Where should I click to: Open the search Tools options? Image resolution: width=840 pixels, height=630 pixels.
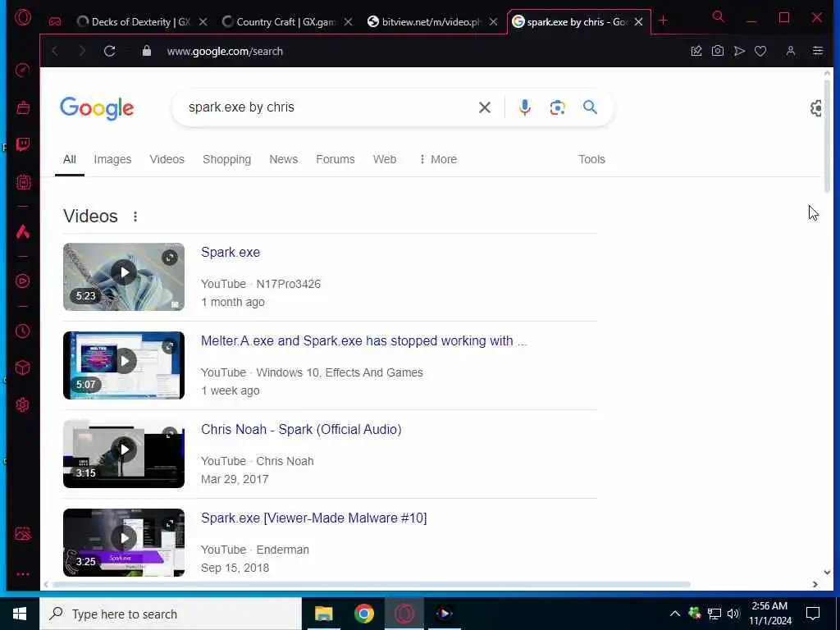591,159
